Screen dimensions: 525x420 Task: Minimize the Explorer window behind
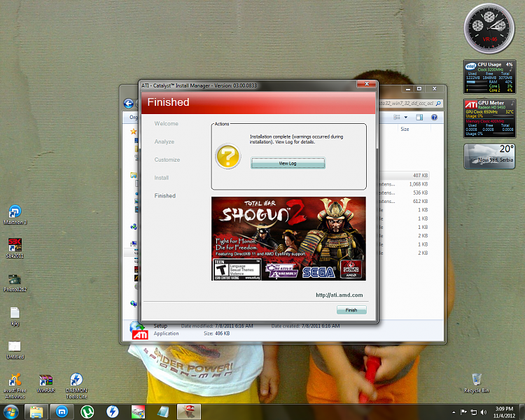click(408, 89)
